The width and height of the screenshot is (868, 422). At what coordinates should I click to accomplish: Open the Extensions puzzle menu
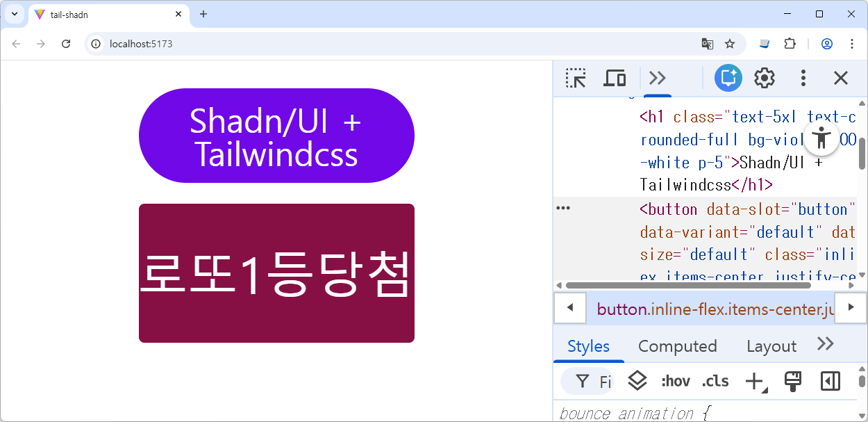coord(790,44)
